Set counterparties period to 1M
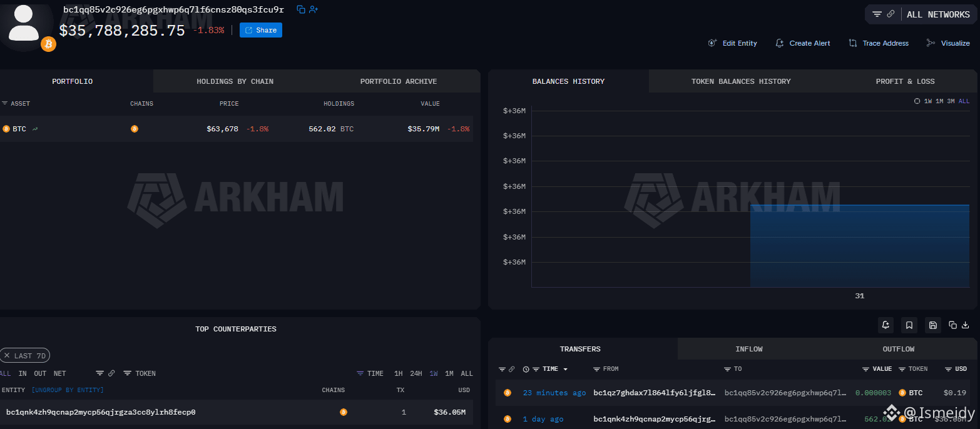The image size is (980, 429). 449,373
